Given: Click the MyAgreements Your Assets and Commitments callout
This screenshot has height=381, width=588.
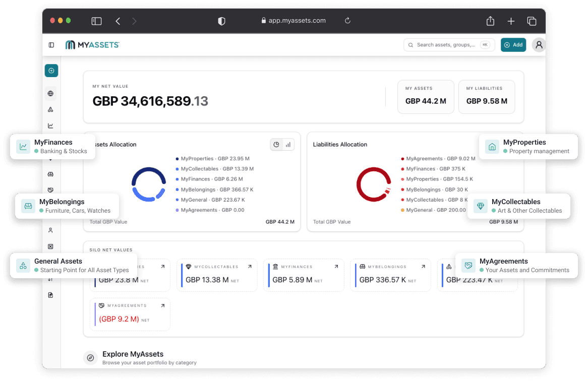Looking at the screenshot, I should tap(516, 265).
